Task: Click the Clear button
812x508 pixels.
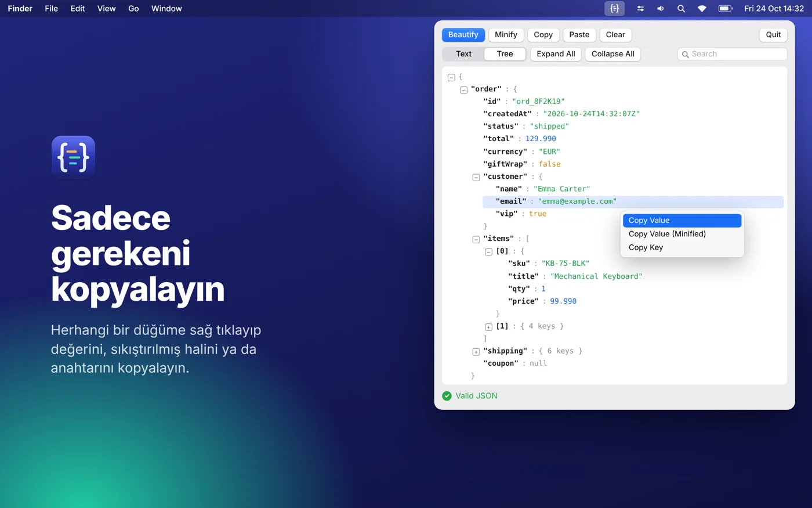Action: [615, 35]
